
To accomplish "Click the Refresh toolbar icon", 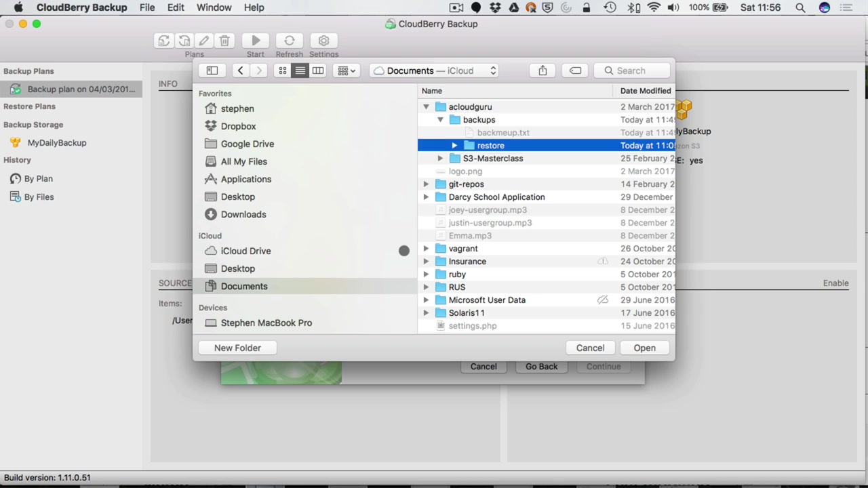I will tap(290, 41).
